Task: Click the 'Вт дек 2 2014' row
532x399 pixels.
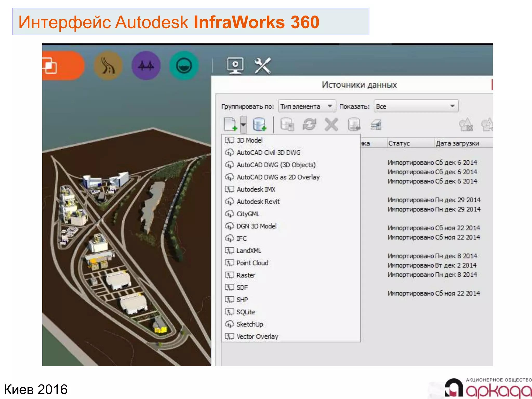Action: (432, 265)
